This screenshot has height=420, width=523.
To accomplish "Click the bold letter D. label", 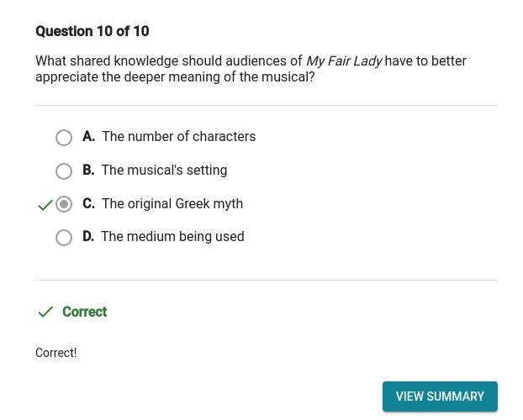I will click(88, 237).
